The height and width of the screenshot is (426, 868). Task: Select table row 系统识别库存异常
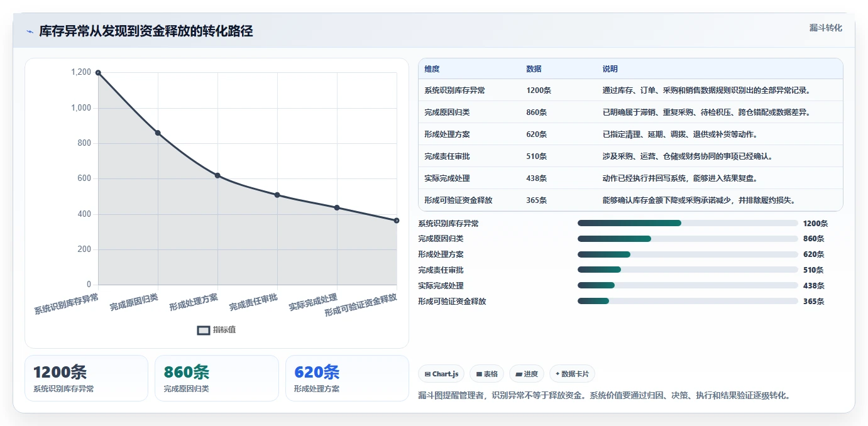pyautogui.click(x=630, y=90)
